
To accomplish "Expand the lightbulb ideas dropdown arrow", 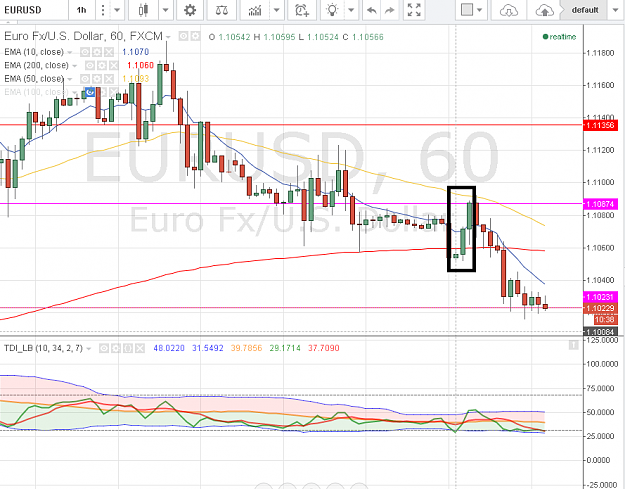I will click(351, 10).
